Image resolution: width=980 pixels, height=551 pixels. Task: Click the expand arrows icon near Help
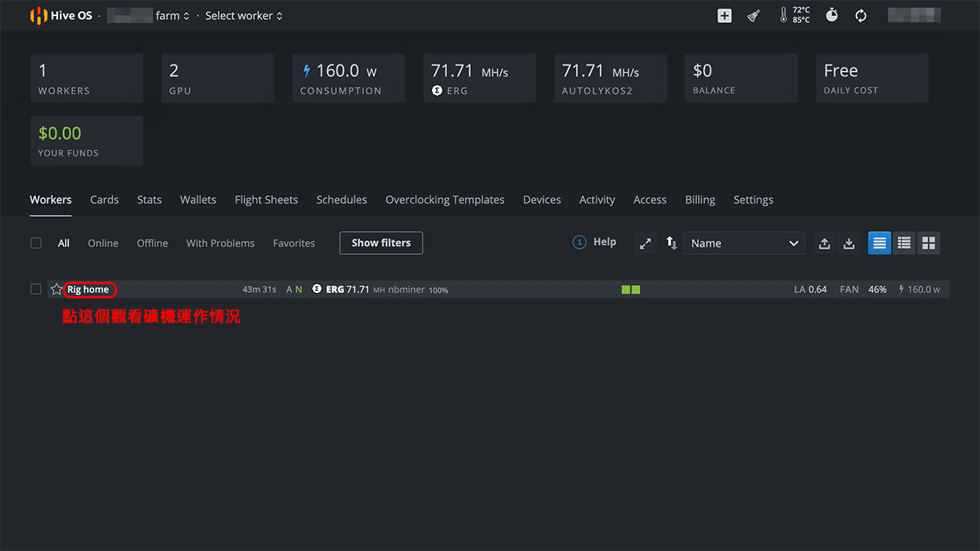click(645, 243)
